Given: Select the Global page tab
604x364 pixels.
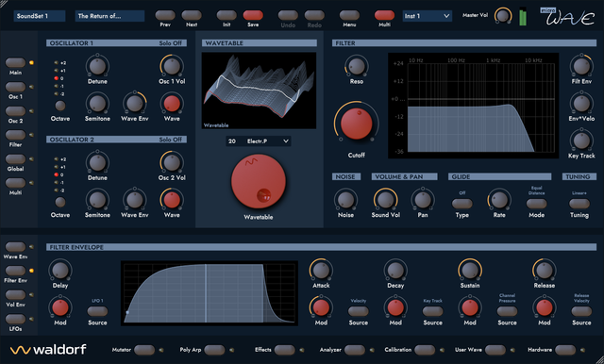Looking at the screenshot, I should (x=15, y=159).
